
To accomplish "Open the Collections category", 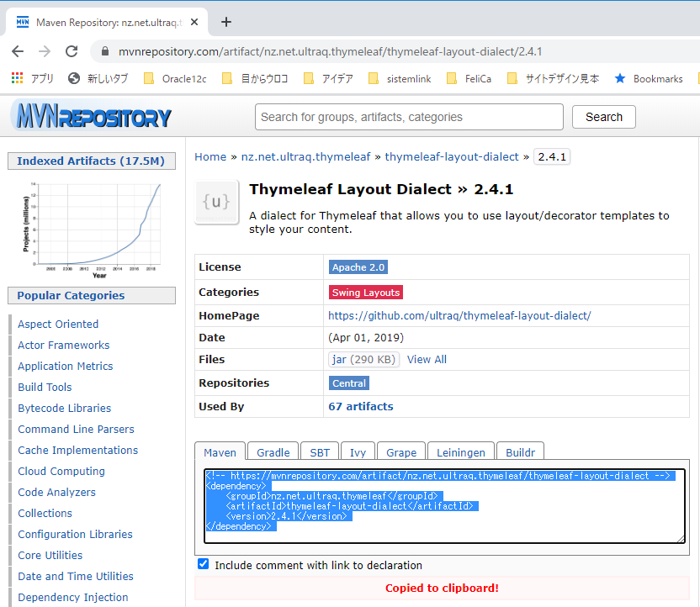I will (45, 513).
